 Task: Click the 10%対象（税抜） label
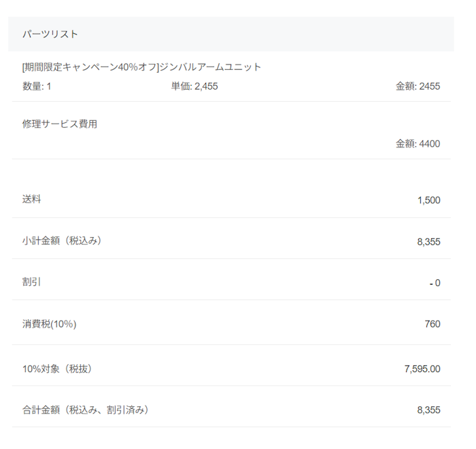[57, 369]
